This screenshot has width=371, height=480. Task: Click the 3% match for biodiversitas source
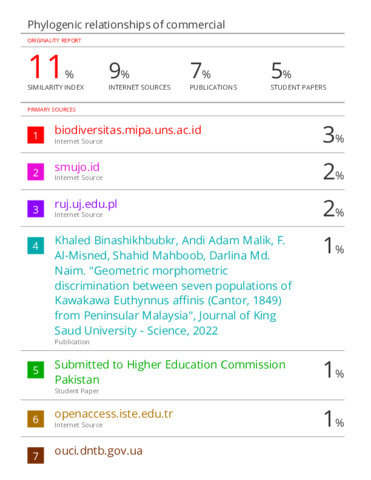pyautogui.click(x=333, y=135)
